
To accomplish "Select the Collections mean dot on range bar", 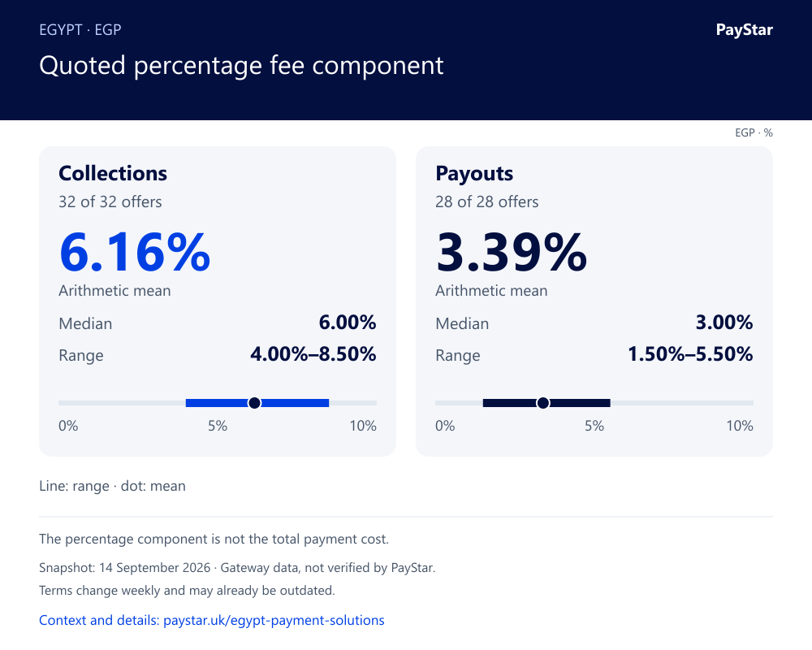I will click(254, 403).
